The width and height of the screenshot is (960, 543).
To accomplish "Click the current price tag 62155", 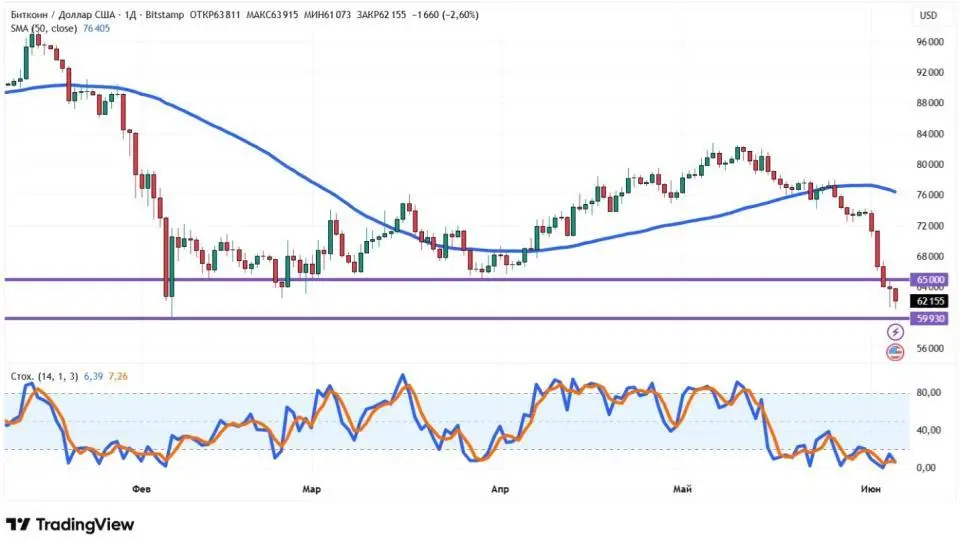I will point(929,301).
